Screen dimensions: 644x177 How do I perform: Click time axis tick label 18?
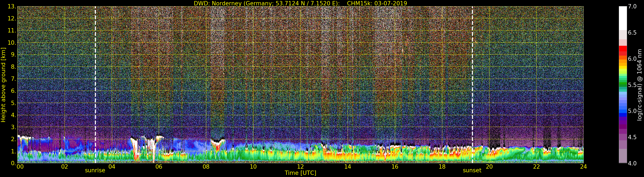(442, 166)
